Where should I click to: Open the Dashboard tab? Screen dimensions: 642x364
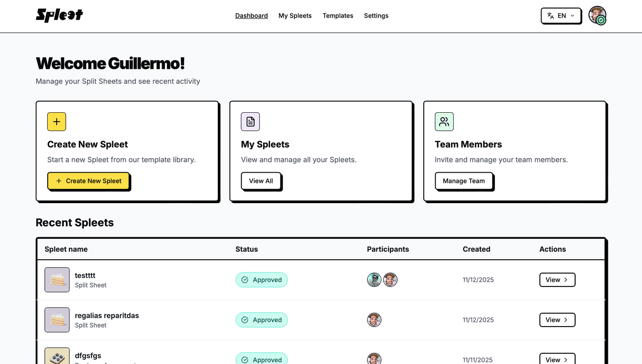(x=251, y=16)
